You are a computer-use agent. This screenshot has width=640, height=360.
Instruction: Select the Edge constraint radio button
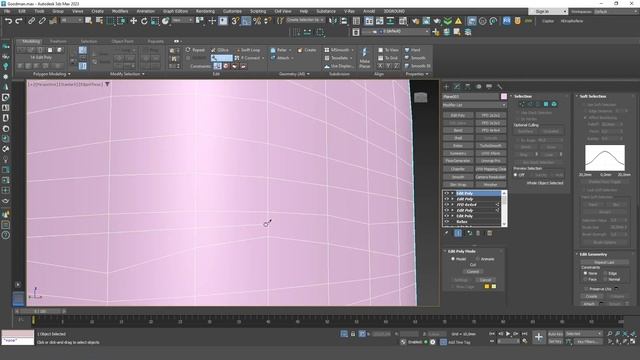(x=605, y=273)
